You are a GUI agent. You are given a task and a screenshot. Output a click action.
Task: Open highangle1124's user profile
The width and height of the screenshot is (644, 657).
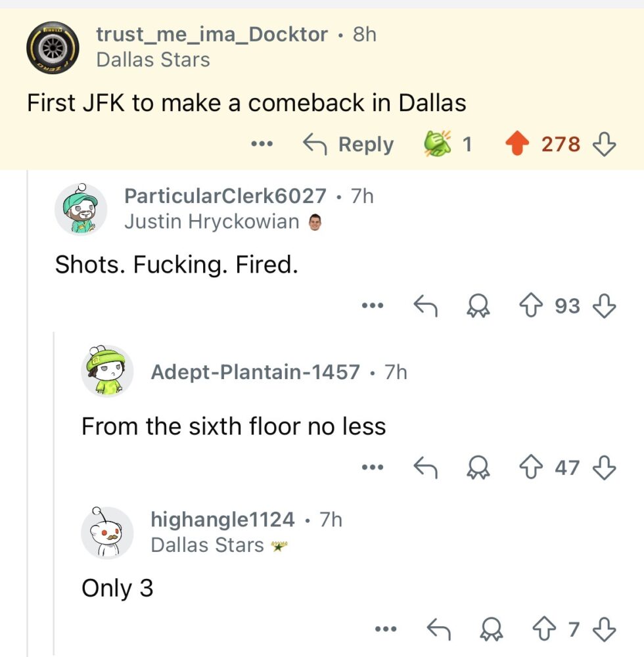(223, 520)
